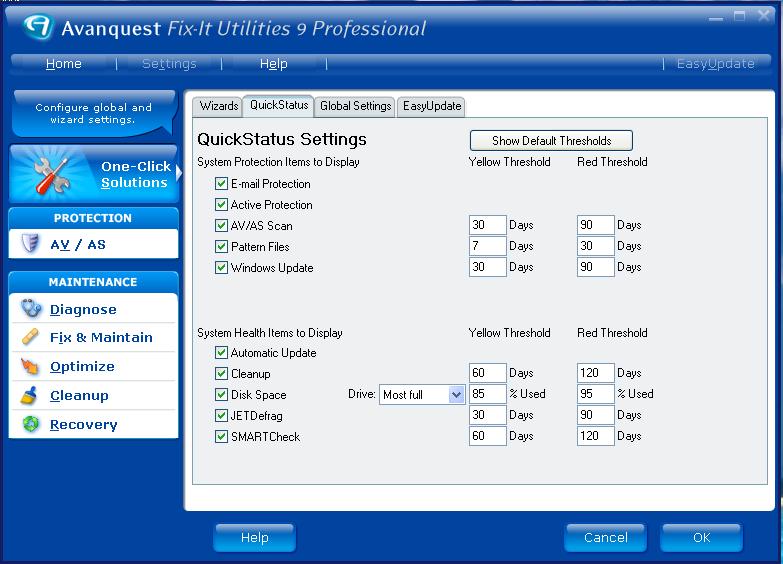This screenshot has height=564, width=783.
Task: Click Cleanup yellow threshold field
Action: [x=487, y=373]
